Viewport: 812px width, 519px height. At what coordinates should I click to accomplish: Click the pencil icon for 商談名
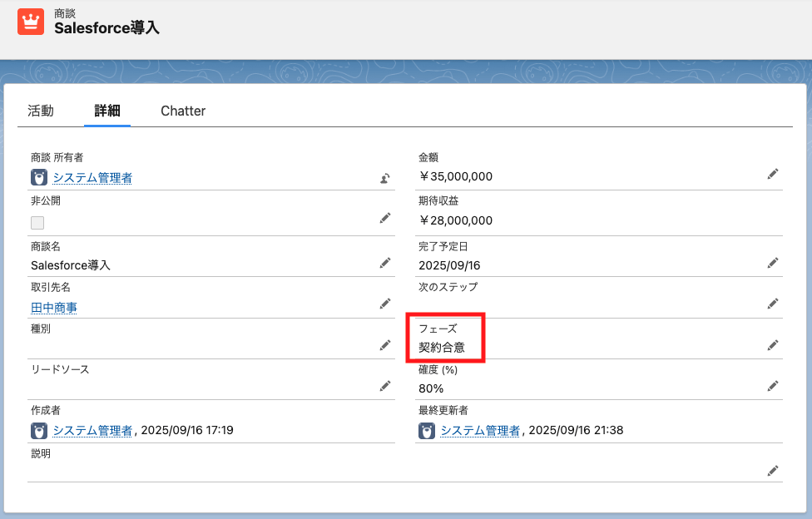[384, 263]
